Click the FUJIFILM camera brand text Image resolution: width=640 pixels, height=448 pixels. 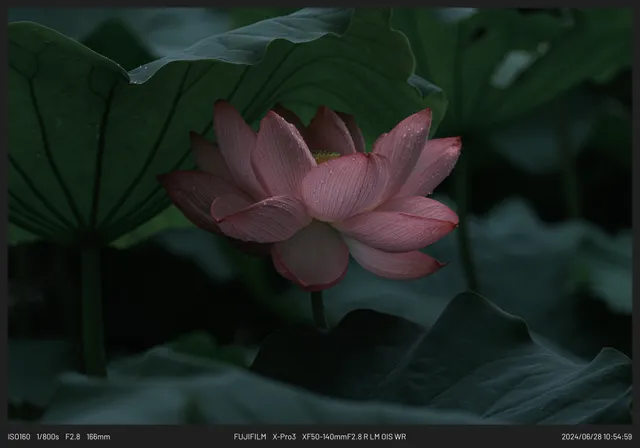(250, 437)
